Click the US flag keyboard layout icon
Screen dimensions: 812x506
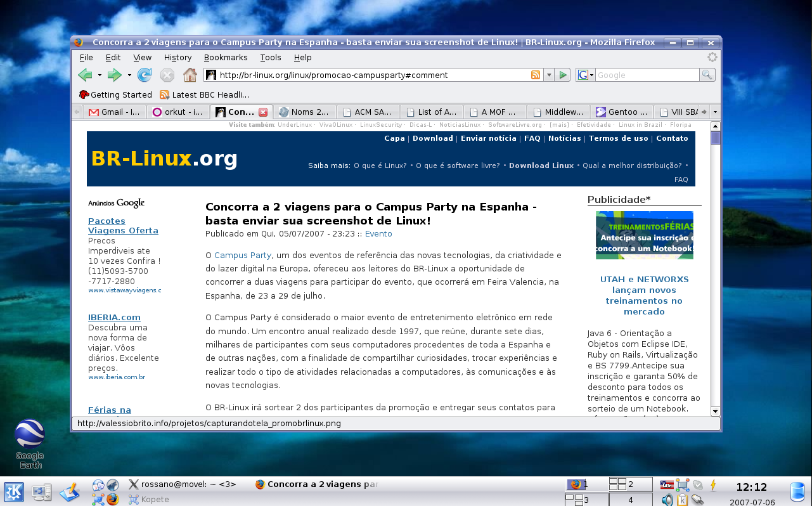coord(667,485)
